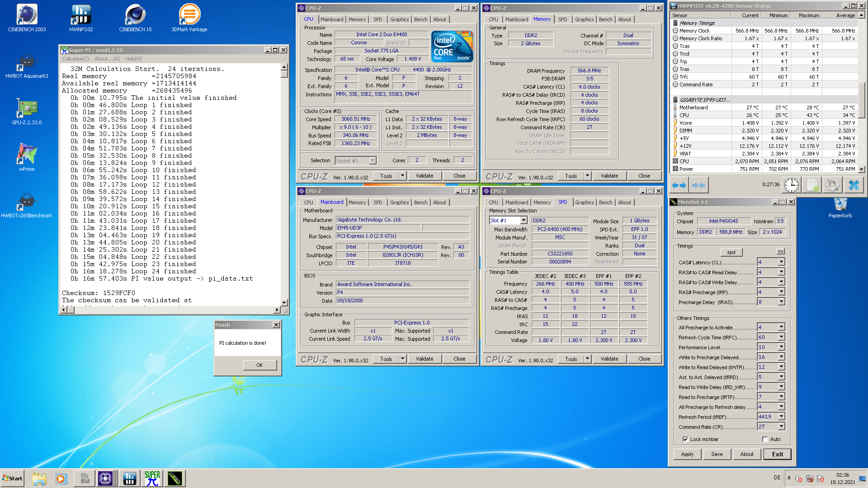This screenshot has height=488, width=868.
Task: Open Write to Precharge Delayed dropdown
Action: (781, 357)
